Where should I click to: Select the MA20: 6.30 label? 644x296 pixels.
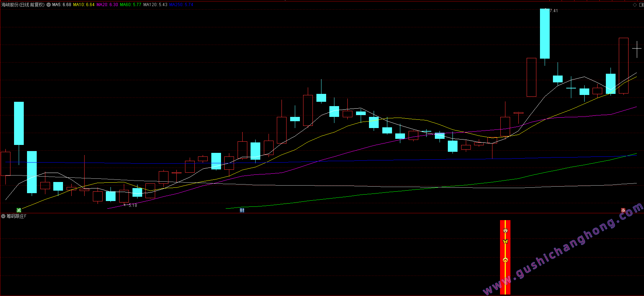pos(107,5)
